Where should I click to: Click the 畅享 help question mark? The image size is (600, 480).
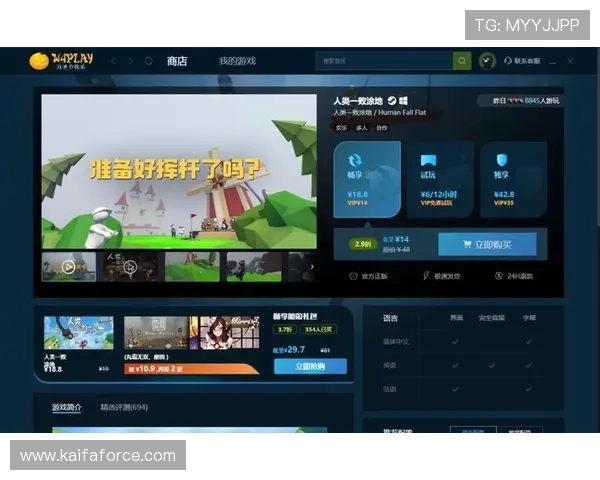(x=369, y=175)
